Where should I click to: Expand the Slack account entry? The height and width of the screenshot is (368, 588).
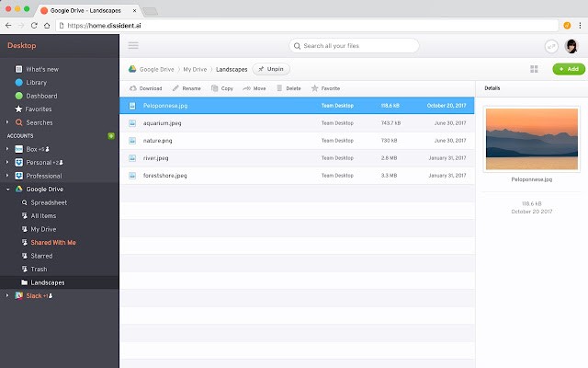(x=7, y=295)
